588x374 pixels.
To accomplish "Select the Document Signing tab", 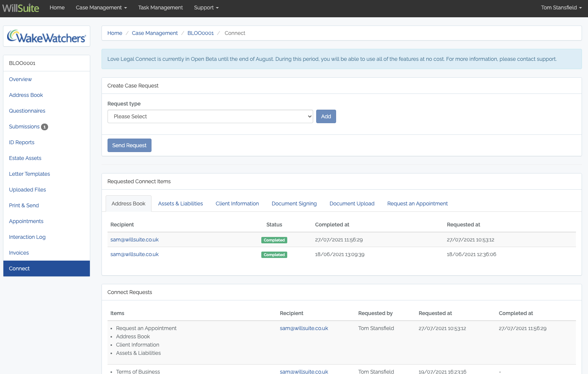I will (294, 204).
